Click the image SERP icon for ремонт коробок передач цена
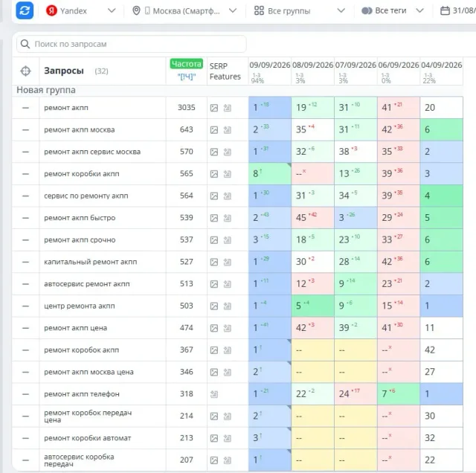 pyautogui.click(x=214, y=416)
